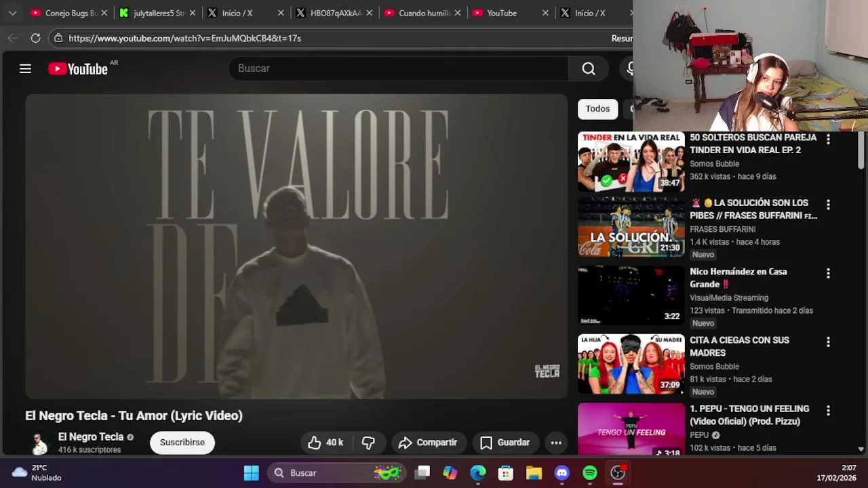Open options for PEPU Tengo un Feeling video

click(828, 410)
